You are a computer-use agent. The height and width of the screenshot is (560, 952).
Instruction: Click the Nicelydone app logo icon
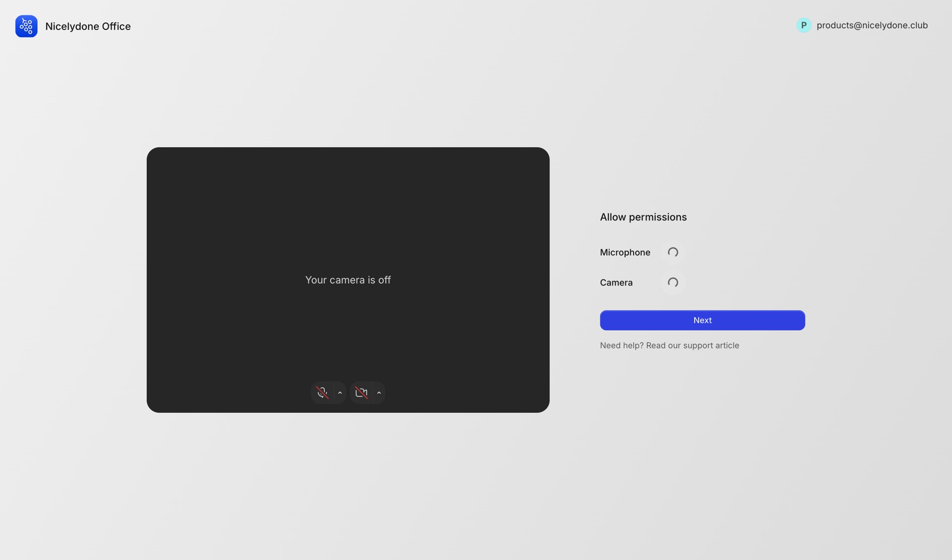(26, 26)
